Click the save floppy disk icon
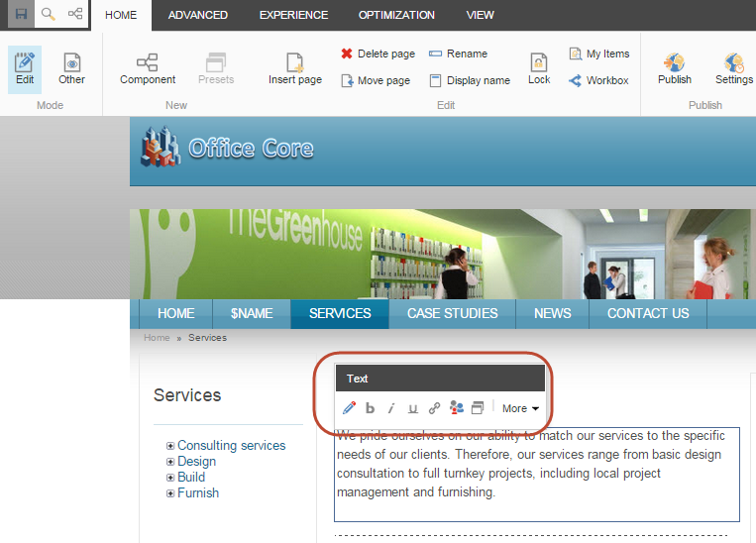This screenshot has height=543, width=756. coord(21,14)
